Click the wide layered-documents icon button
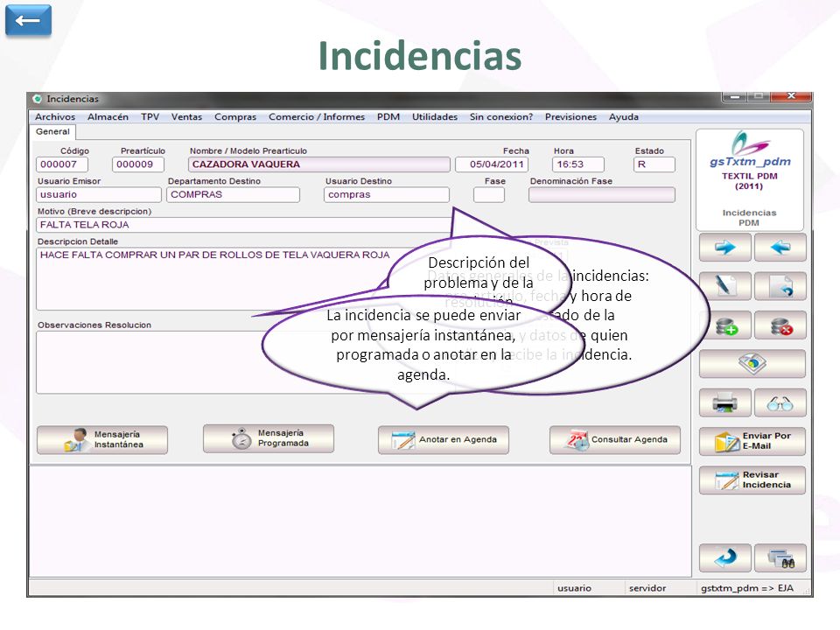Viewport: 840px width, 630px height. click(x=752, y=364)
